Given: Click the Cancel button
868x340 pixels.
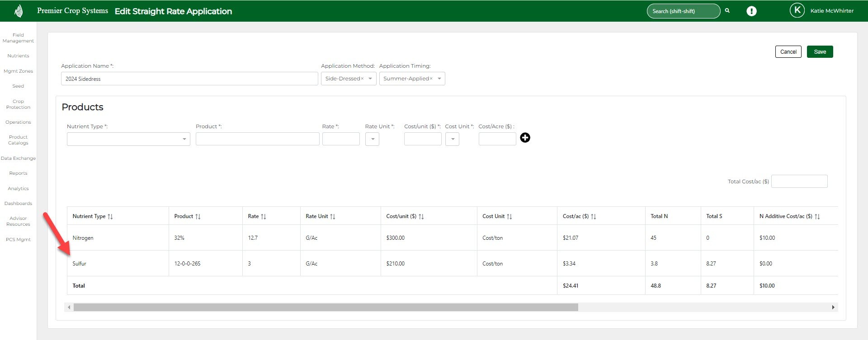Looking at the screenshot, I should coord(788,52).
